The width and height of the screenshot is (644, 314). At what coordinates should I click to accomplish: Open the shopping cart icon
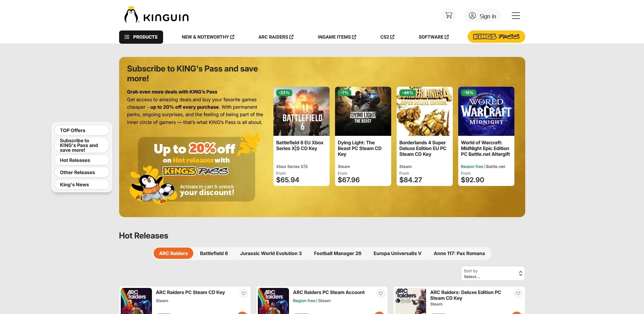448,15
